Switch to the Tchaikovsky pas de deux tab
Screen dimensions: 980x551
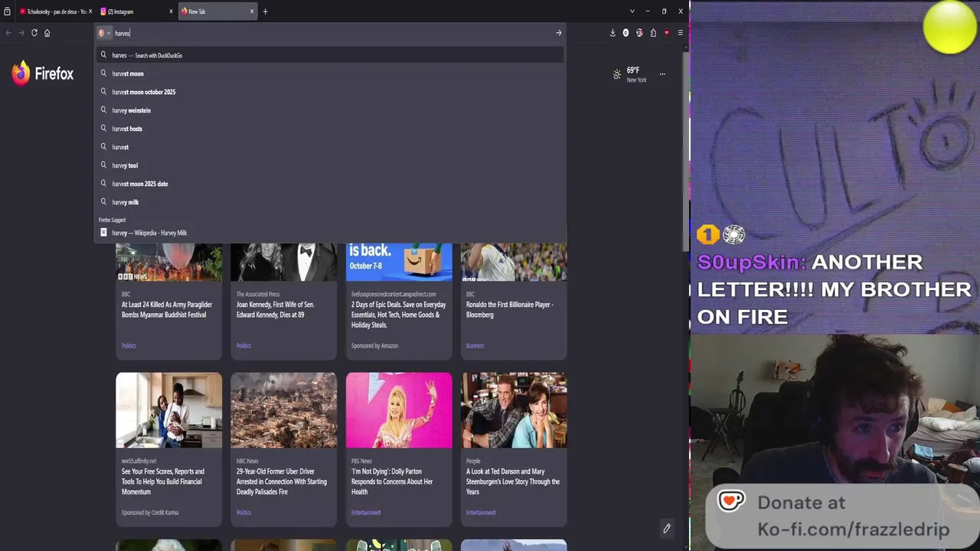(54, 11)
